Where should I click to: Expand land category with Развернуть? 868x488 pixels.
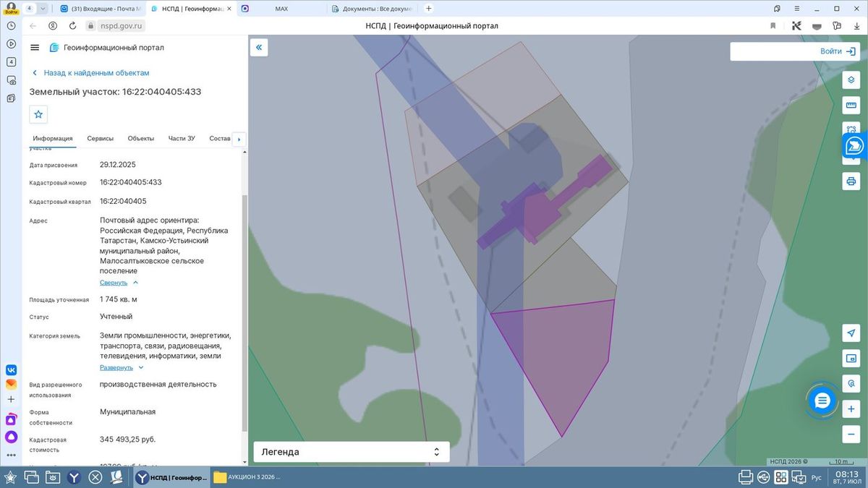(x=122, y=367)
